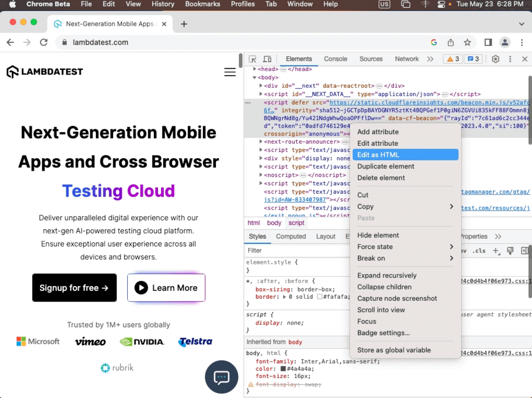This screenshot has width=532, height=398.
Task: Select Duplicate element
Action: pos(405,166)
